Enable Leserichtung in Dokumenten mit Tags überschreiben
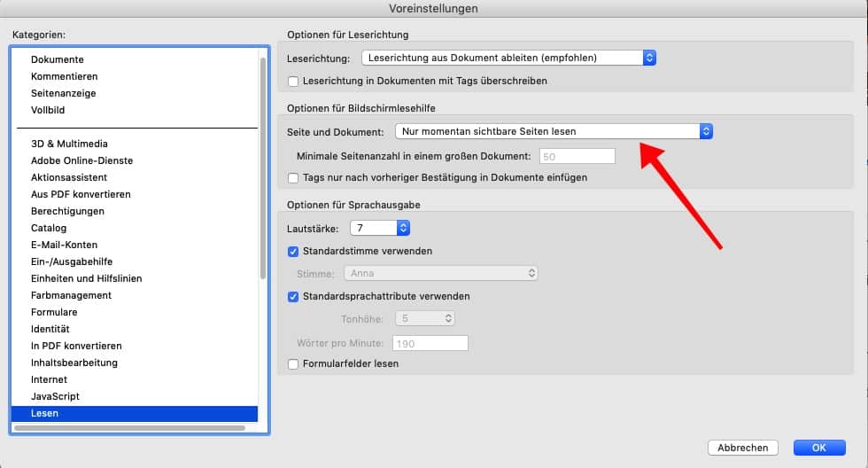The image size is (868, 468). 294,82
